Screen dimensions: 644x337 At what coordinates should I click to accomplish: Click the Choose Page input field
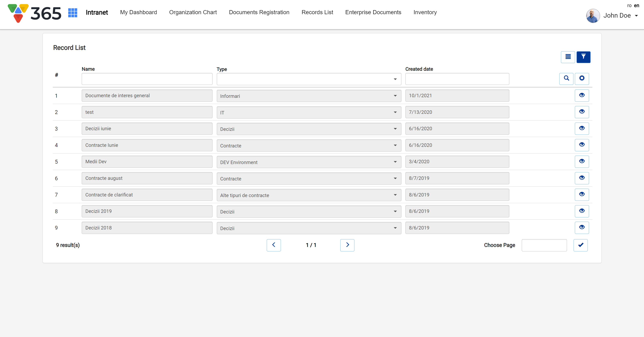point(544,245)
